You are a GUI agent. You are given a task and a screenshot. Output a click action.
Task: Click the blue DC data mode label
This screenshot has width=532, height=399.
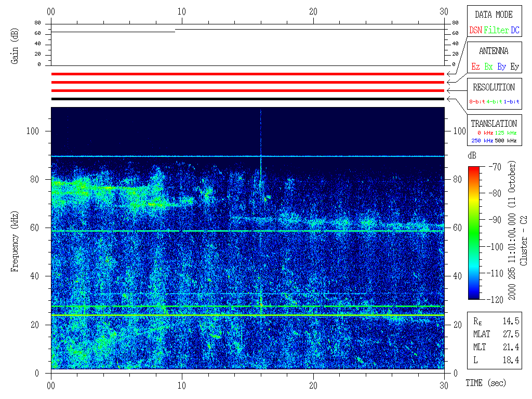(x=514, y=31)
